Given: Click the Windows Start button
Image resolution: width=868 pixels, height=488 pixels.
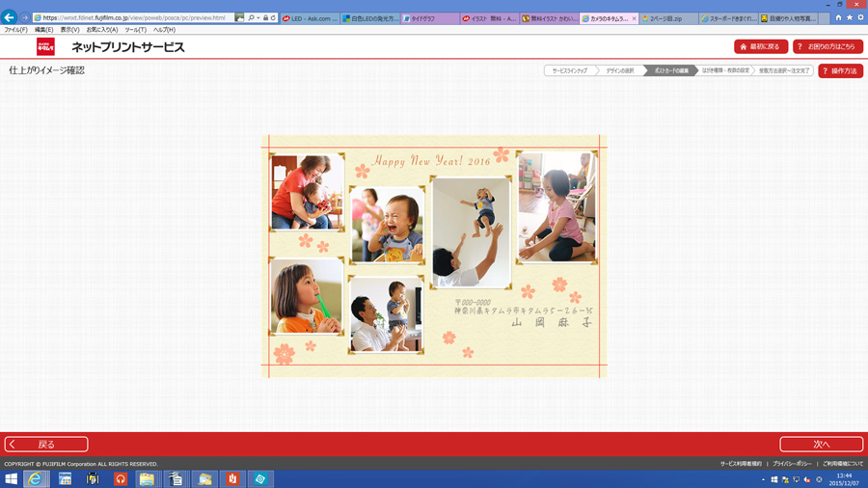Looking at the screenshot, I should click(11, 478).
